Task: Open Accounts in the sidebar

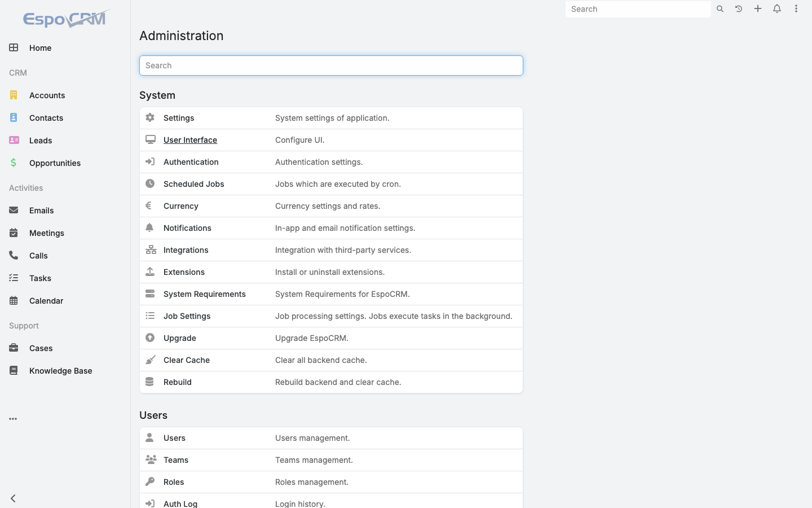Action: (x=65, y=95)
